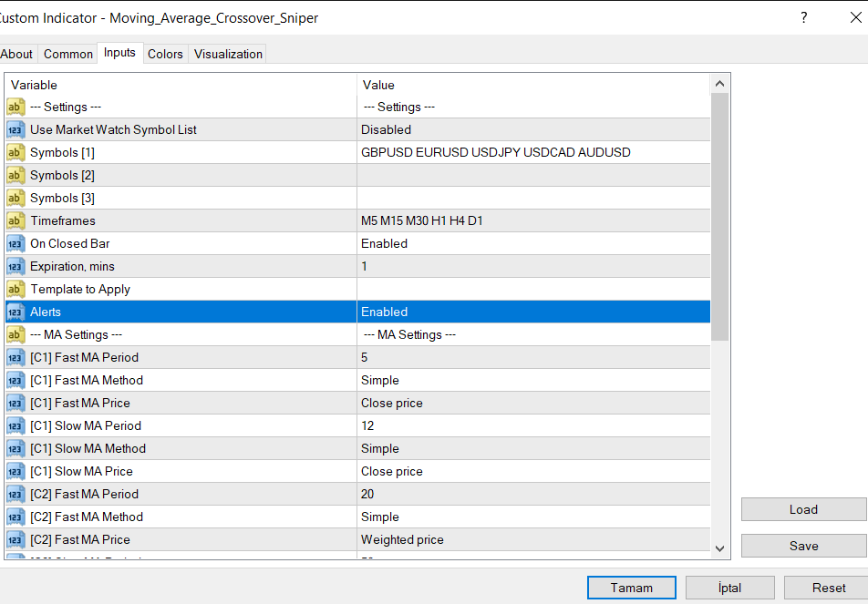Click the icon beside On Closed Bar
The image size is (868, 604).
(x=15, y=243)
